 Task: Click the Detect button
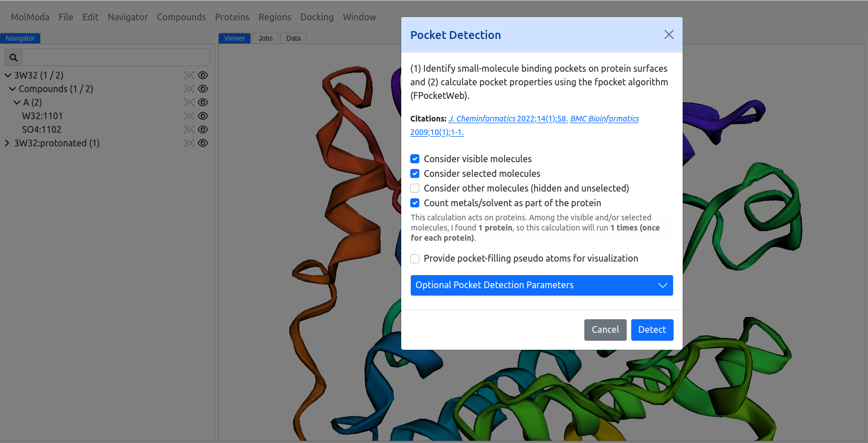point(652,329)
